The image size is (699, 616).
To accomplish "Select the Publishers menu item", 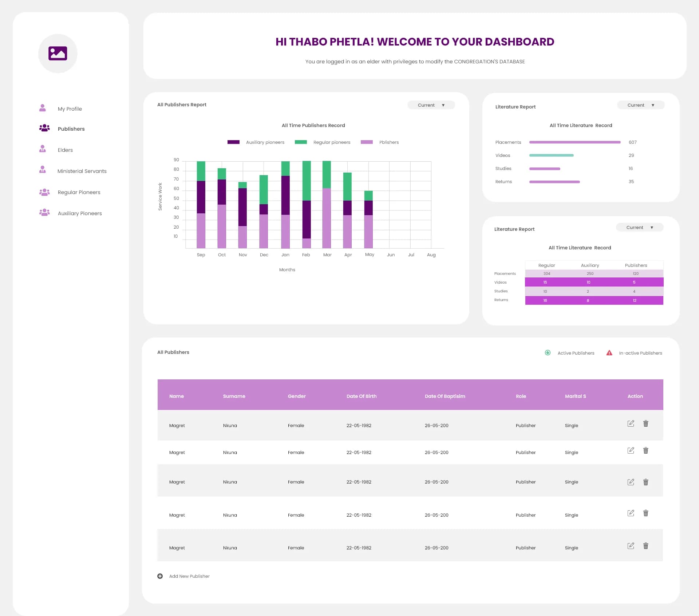I will click(x=70, y=129).
